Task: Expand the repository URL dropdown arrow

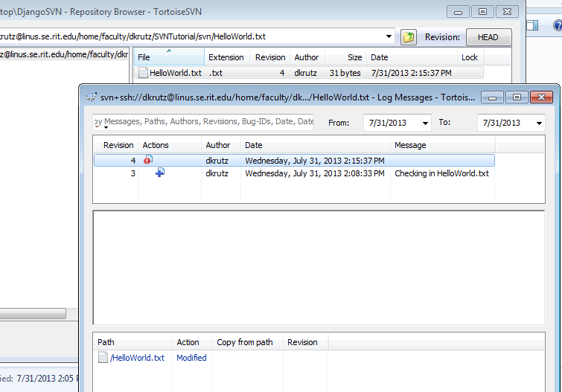Action: 389,36
